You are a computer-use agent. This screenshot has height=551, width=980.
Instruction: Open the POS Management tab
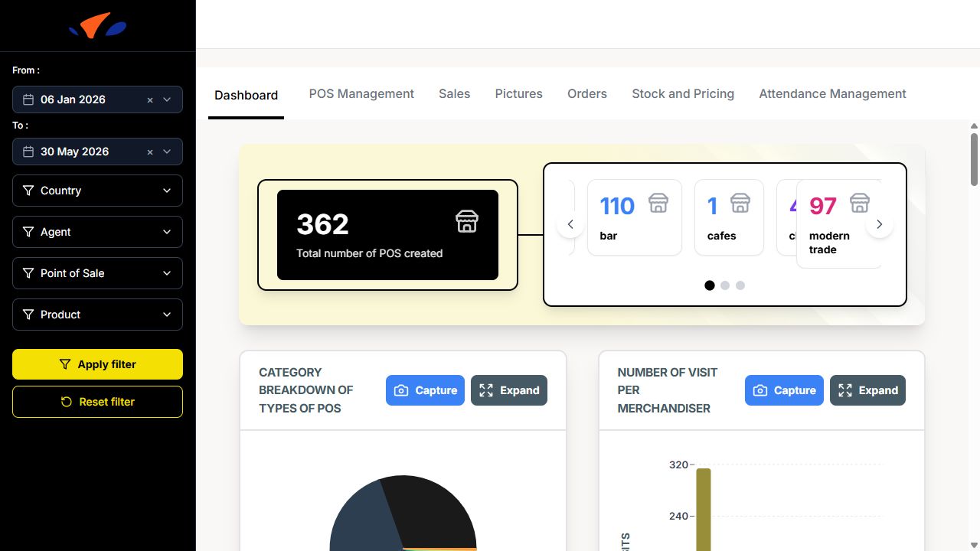[x=361, y=93]
